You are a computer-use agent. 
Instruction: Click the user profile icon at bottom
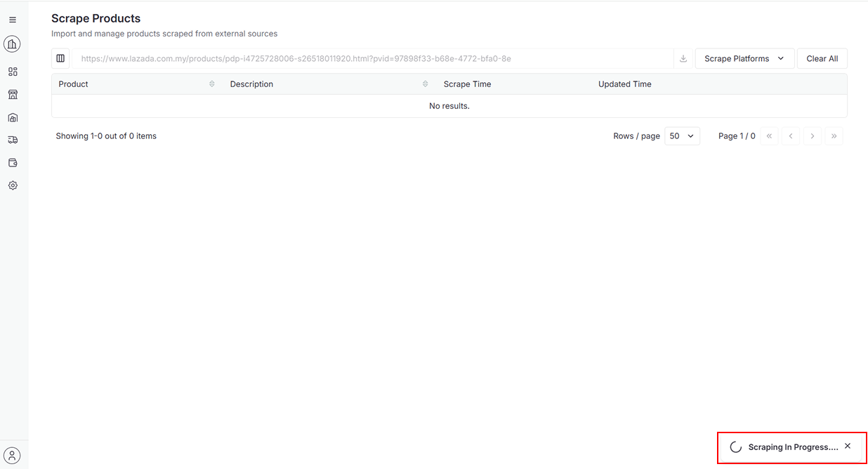[x=12, y=455]
